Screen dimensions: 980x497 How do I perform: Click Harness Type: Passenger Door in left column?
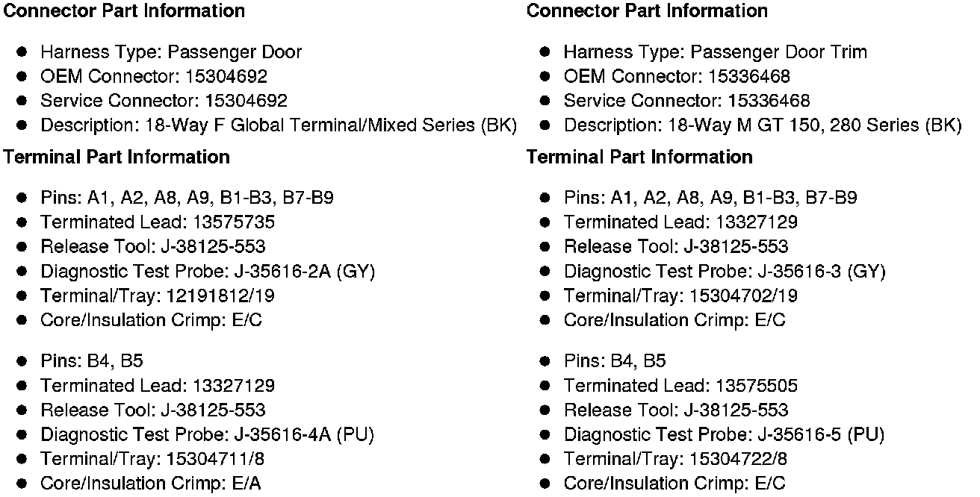click(170, 52)
